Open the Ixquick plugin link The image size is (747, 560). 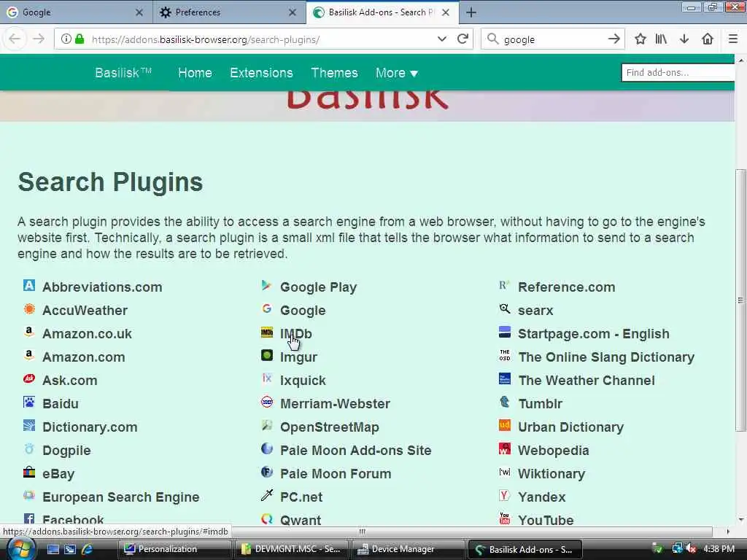click(x=303, y=381)
